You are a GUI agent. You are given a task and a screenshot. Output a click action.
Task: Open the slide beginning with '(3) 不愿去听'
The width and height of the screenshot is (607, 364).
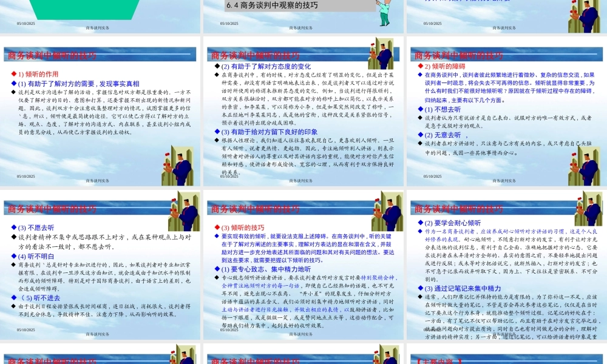pos(100,265)
